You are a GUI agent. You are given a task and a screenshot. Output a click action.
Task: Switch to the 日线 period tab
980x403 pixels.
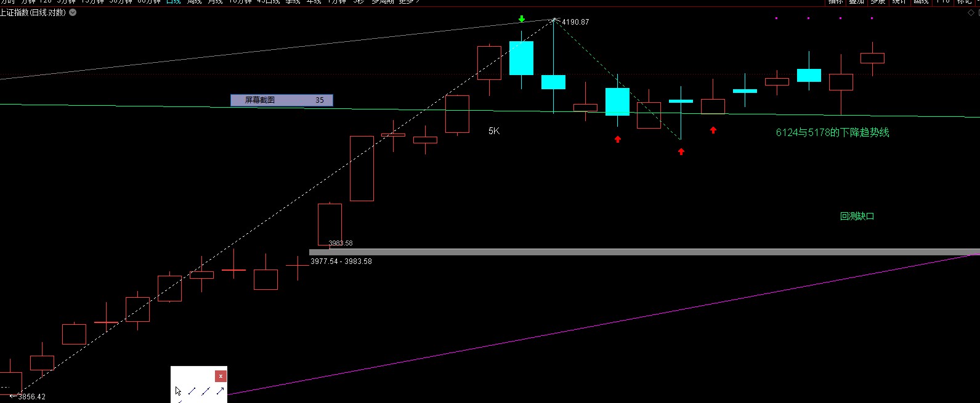[x=174, y=2]
